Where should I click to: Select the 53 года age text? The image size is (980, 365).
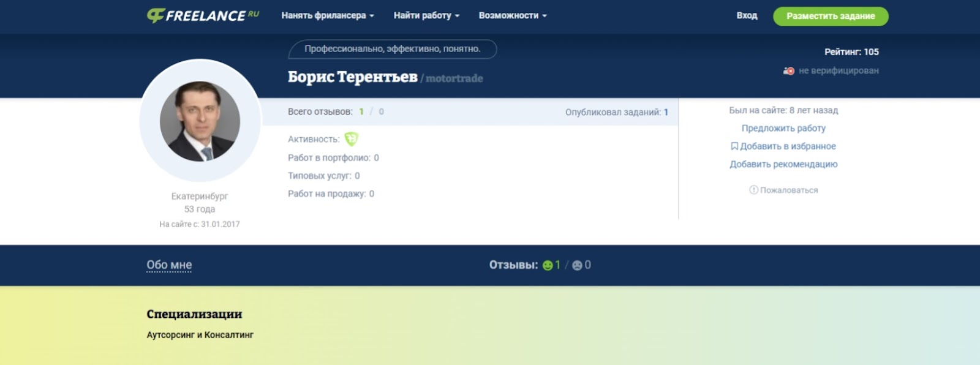tap(200, 209)
